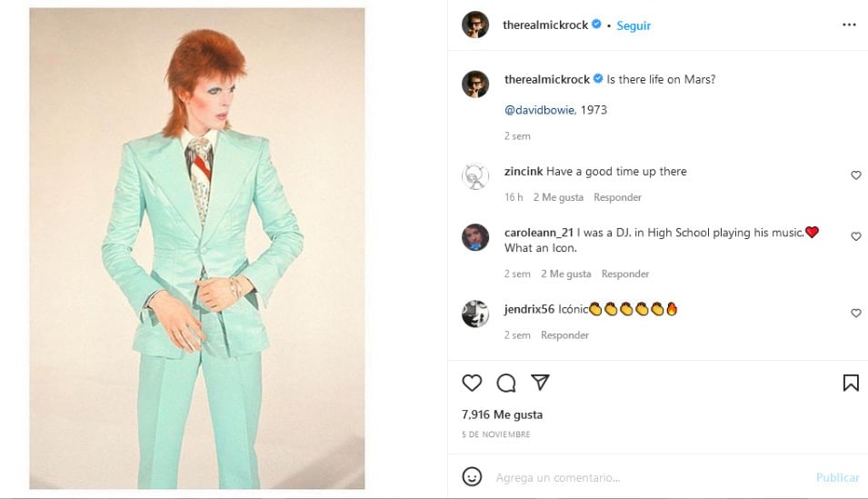Image resolution: width=868 pixels, height=499 pixels.
Task: Reply to caroleann_21's comment
Action: (x=625, y=274)
